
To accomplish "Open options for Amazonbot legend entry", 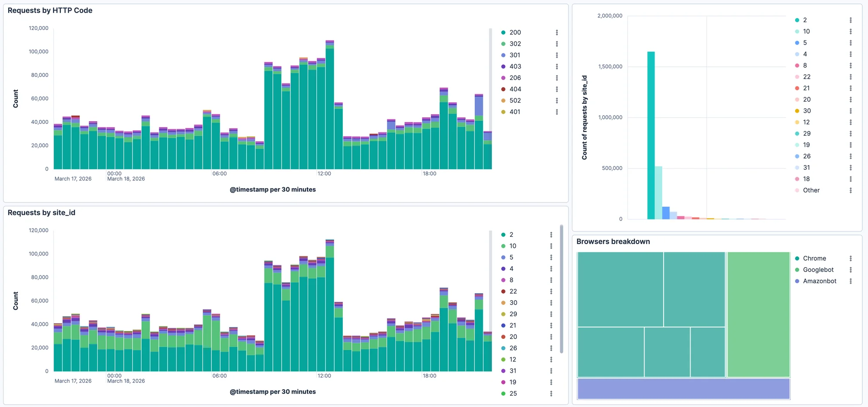I will point(851,281).
